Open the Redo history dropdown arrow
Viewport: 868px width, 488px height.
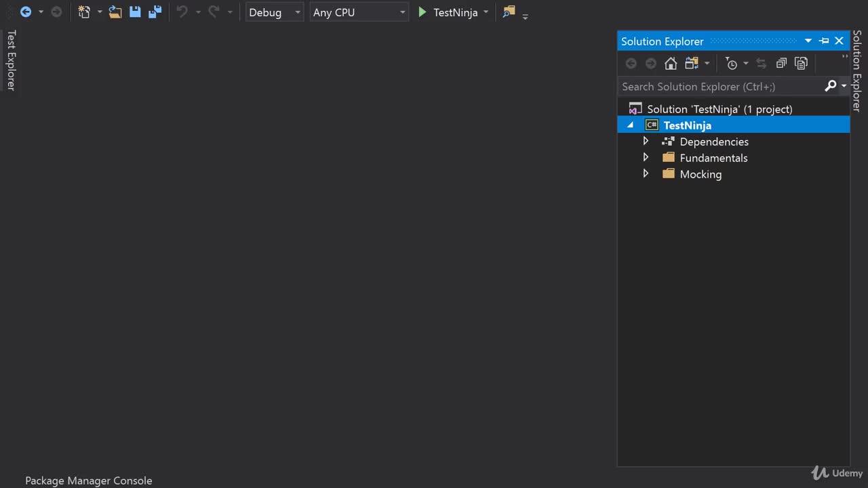(x=230, y=12)
